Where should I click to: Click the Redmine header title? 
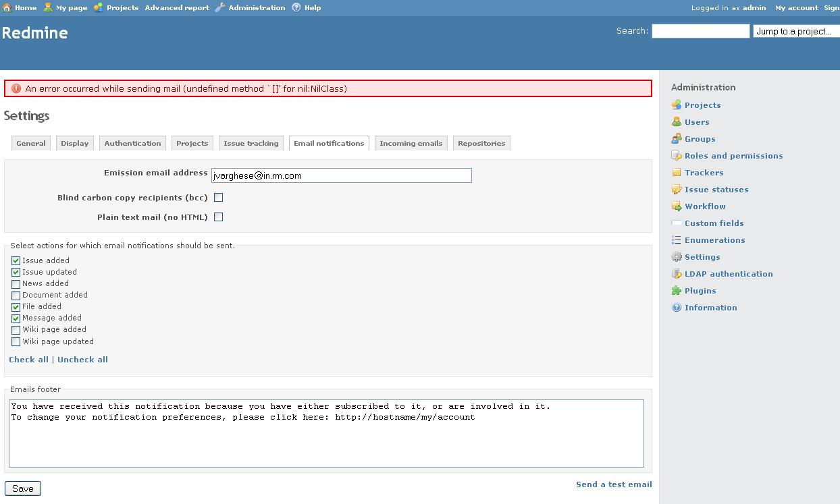pos(35,33)
